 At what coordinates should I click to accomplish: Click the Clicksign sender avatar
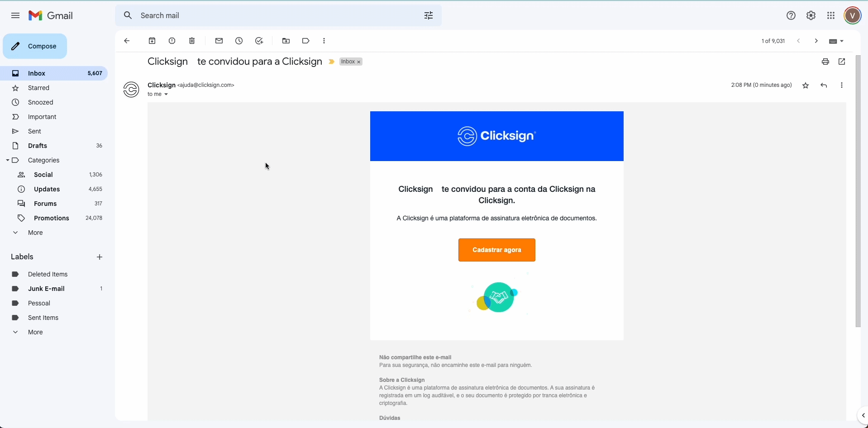[x=131, y=90]
